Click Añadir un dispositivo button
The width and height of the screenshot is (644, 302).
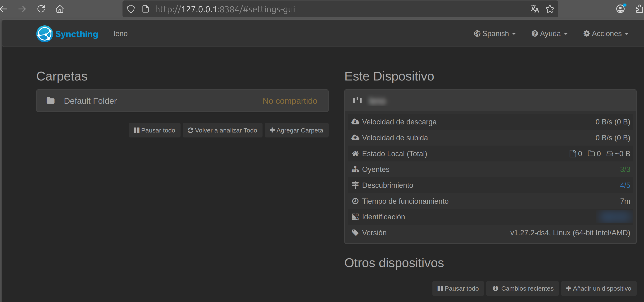point(599,288)
